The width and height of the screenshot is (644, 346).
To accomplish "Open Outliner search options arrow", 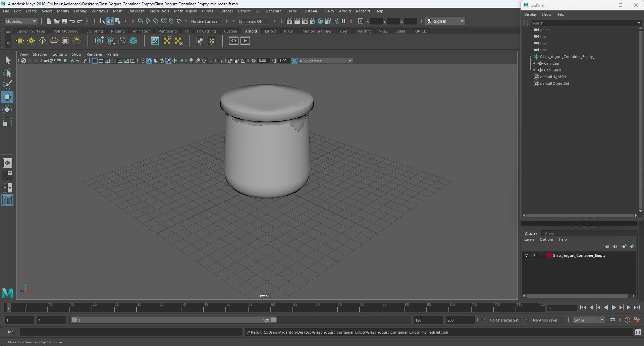I will click(639, 23).
